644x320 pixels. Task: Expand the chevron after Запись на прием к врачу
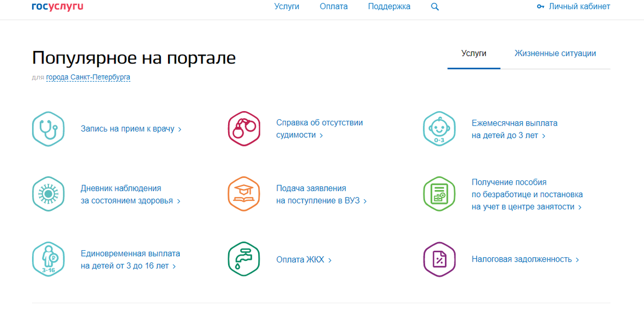(x=180, y=129)
